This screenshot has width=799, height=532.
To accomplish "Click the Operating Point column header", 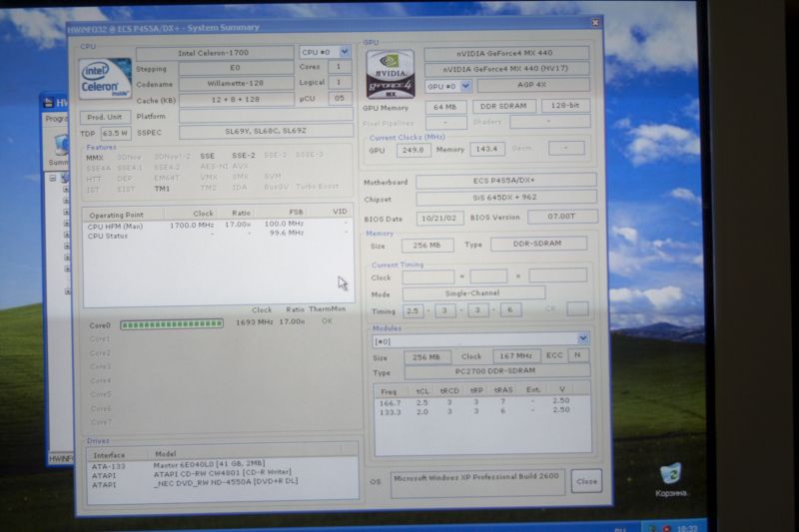I will [x=116, y=215].
